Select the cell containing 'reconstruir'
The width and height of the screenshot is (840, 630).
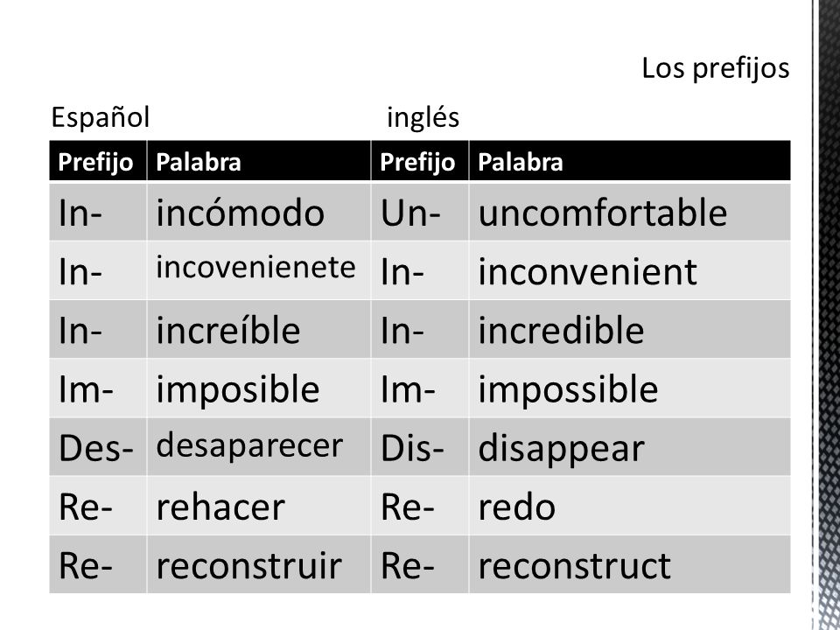click(259, 564)
